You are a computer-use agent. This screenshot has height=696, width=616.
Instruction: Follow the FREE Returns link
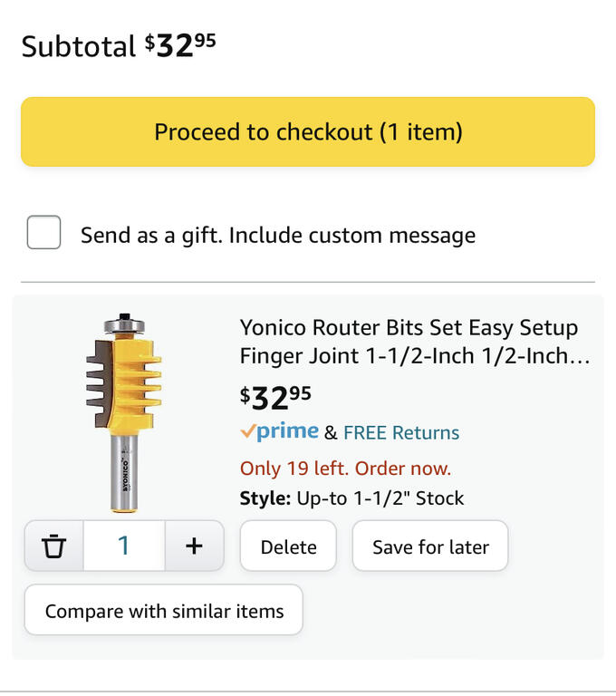(x=401, y=433)
